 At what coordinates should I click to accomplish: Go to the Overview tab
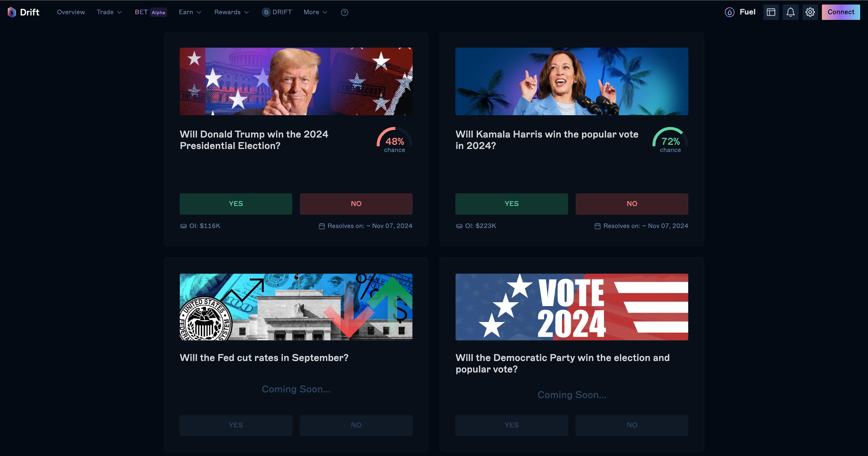(x=71, y=12)
